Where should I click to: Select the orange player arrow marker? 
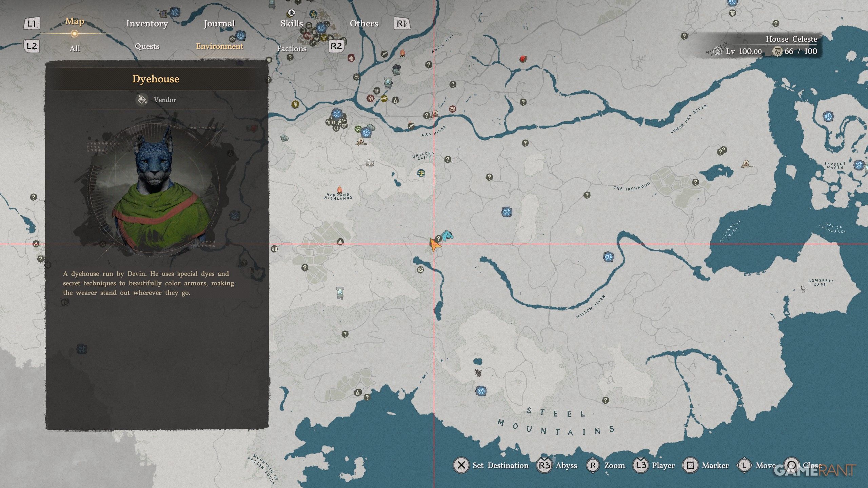434,244
